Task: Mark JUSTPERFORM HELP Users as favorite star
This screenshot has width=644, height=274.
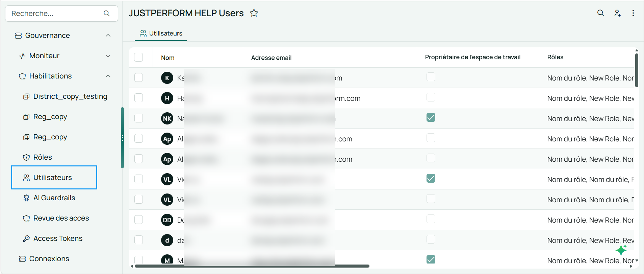Action: [x=254, y=13]
